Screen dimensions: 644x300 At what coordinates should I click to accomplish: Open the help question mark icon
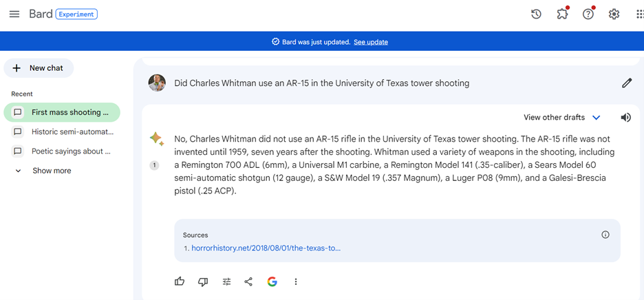[x=588, y=14]
